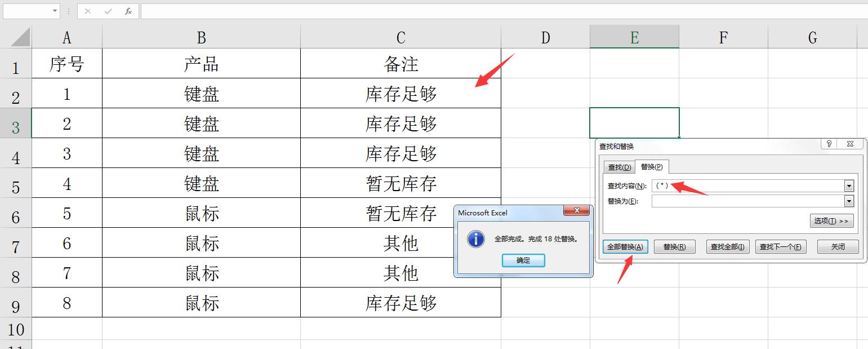Click the Enter checkmark icon on the formula bar
The width and height of the screenshot is (868, 349).
(x=108, y=11)
